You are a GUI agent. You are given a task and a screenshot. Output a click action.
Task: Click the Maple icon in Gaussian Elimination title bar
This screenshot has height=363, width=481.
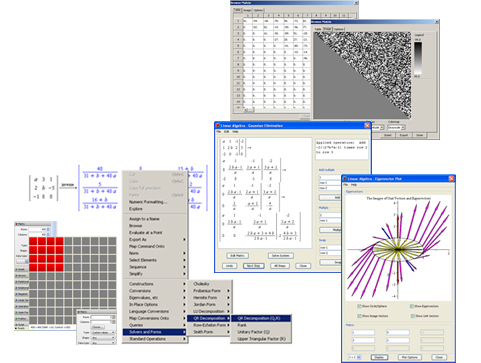point(218,126)
